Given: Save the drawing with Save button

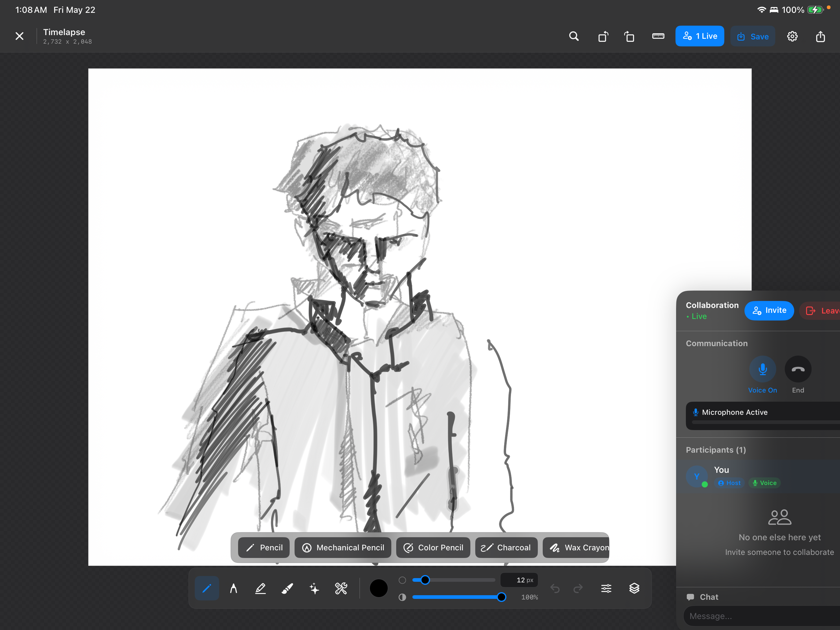Looking at the screenshot, I should 753,36.
